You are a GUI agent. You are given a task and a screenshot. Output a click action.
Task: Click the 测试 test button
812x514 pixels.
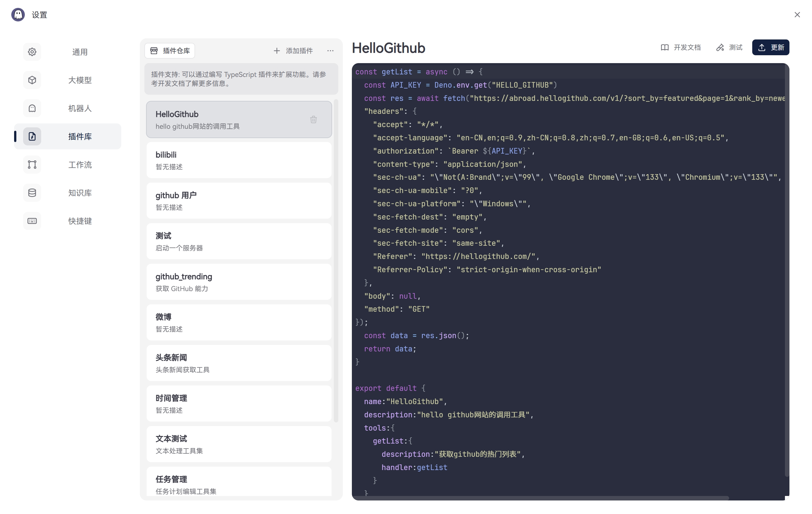pos(729,48)
